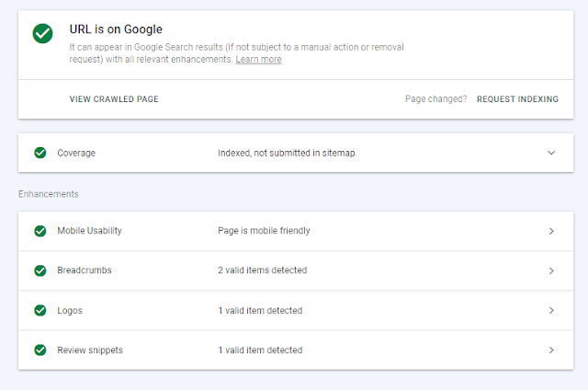Expand the Coverage section chevron

551,153
